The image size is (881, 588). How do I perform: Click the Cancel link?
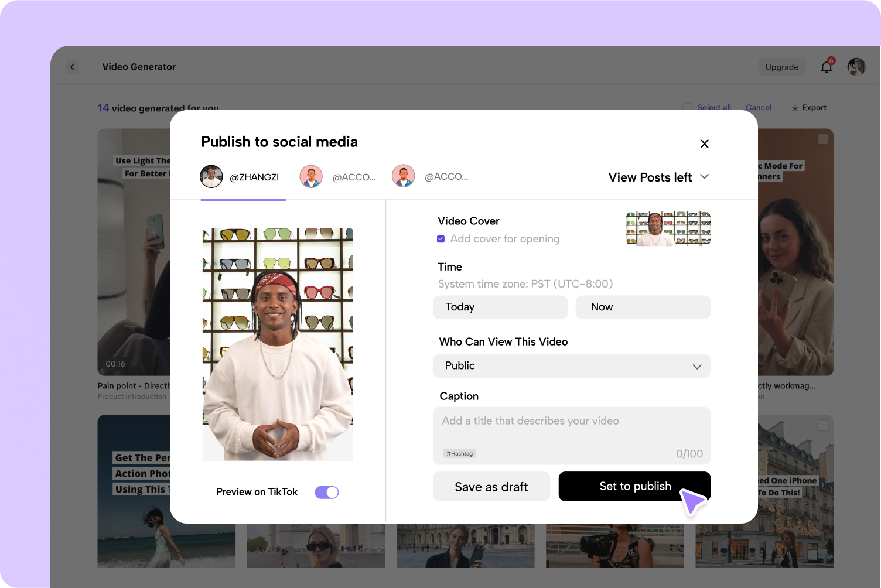[x=759, y=108]
